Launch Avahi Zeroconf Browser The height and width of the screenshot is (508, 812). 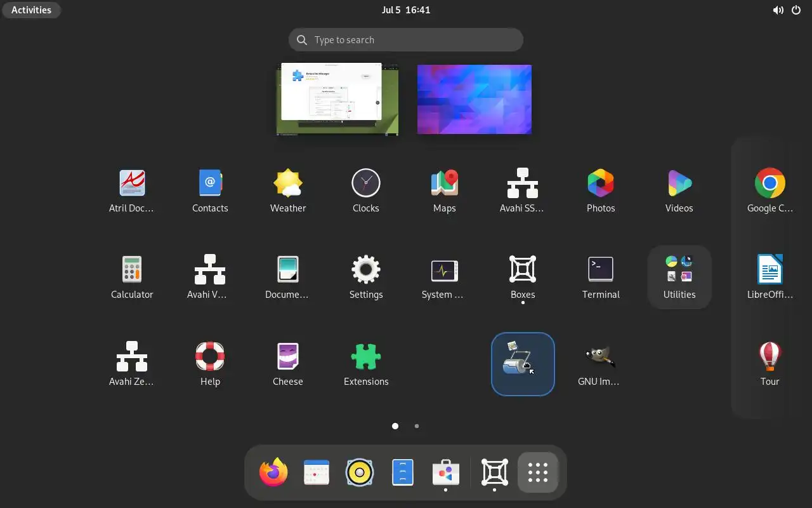point(132,364)
